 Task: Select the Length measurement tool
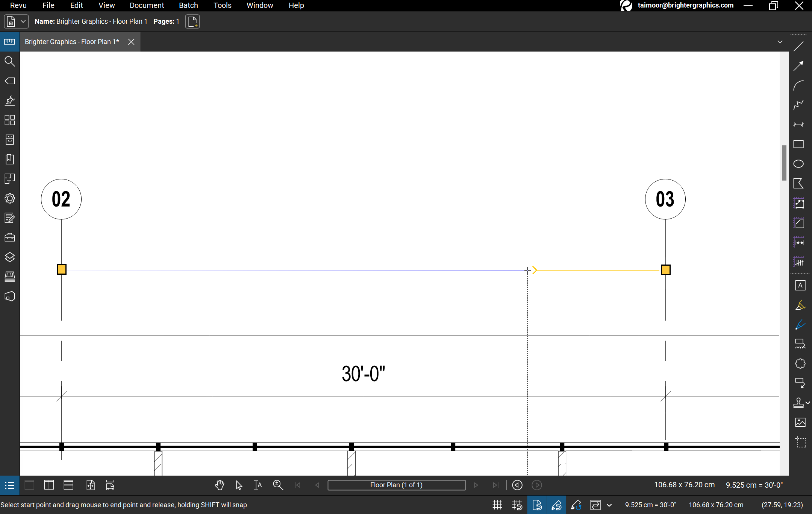[x=799, y=243]
